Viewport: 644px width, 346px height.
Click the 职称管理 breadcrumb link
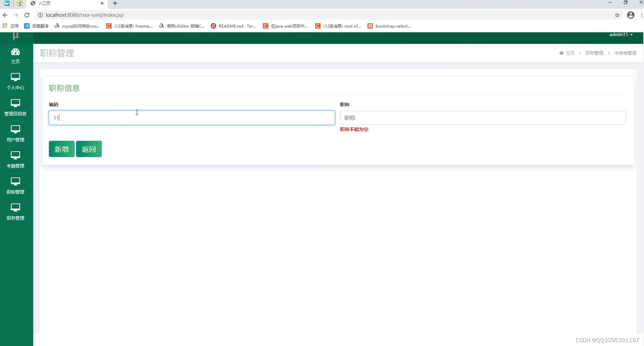[x=594, y=53]
